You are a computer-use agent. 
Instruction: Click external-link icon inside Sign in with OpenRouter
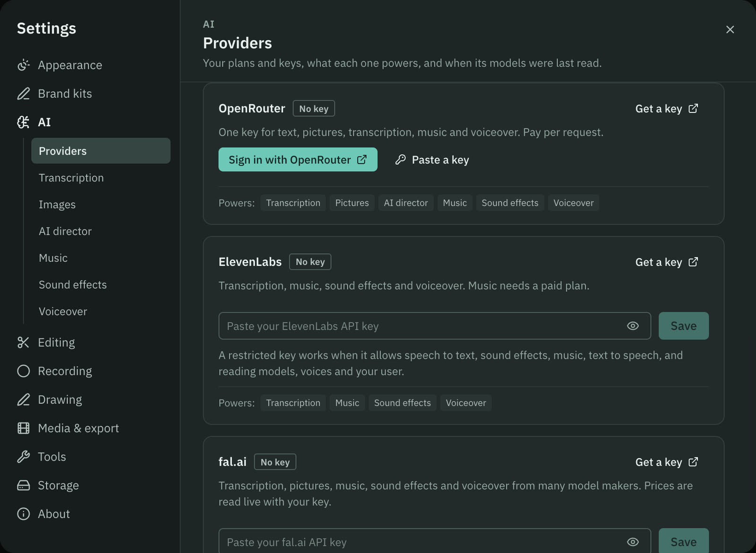coord(361,160)
